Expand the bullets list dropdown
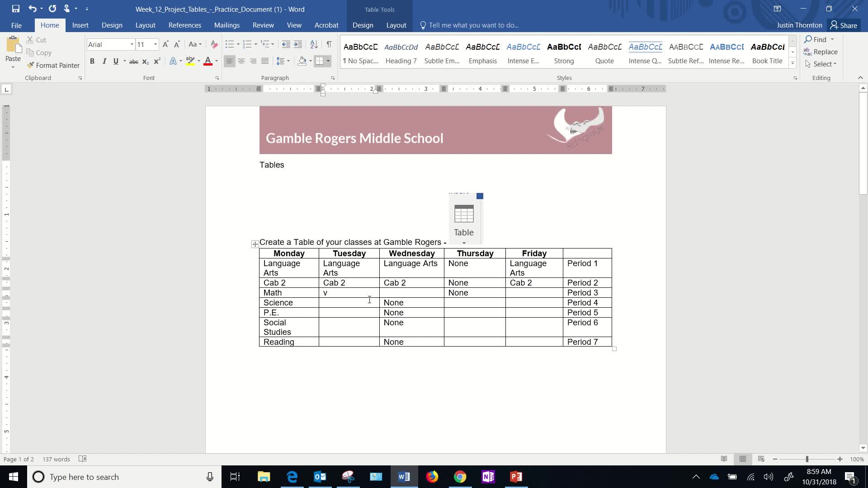This screenshot has height=488, width=868. click(x=238, y=44)
